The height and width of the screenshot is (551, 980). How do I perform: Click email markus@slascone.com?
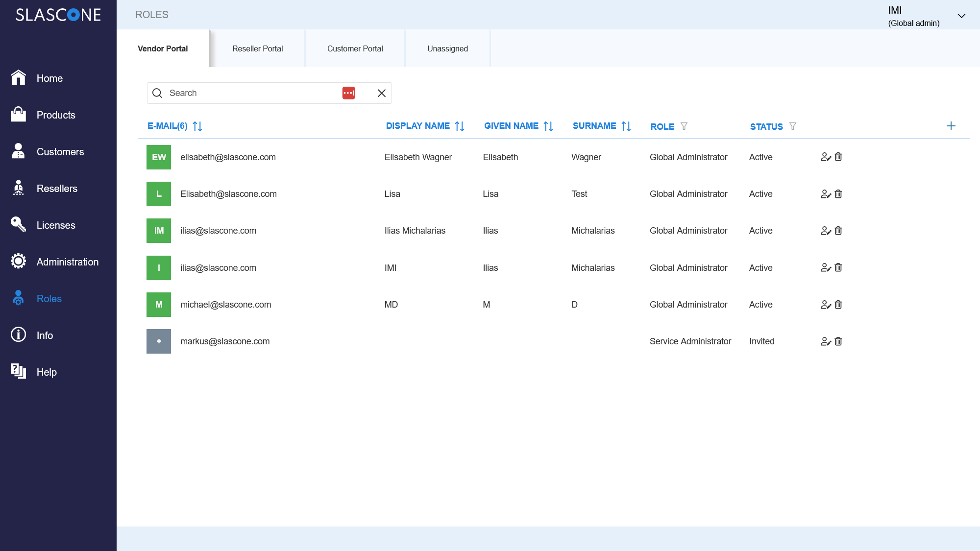225,341
